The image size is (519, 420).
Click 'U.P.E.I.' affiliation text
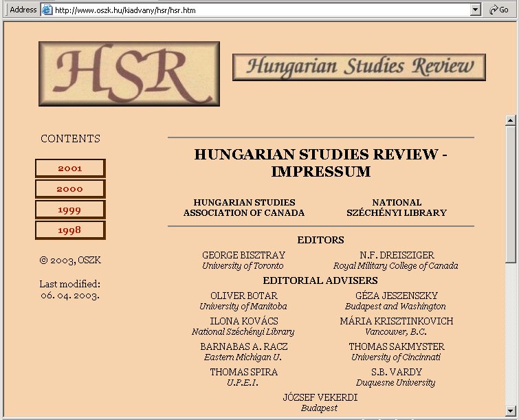point(242,383)
